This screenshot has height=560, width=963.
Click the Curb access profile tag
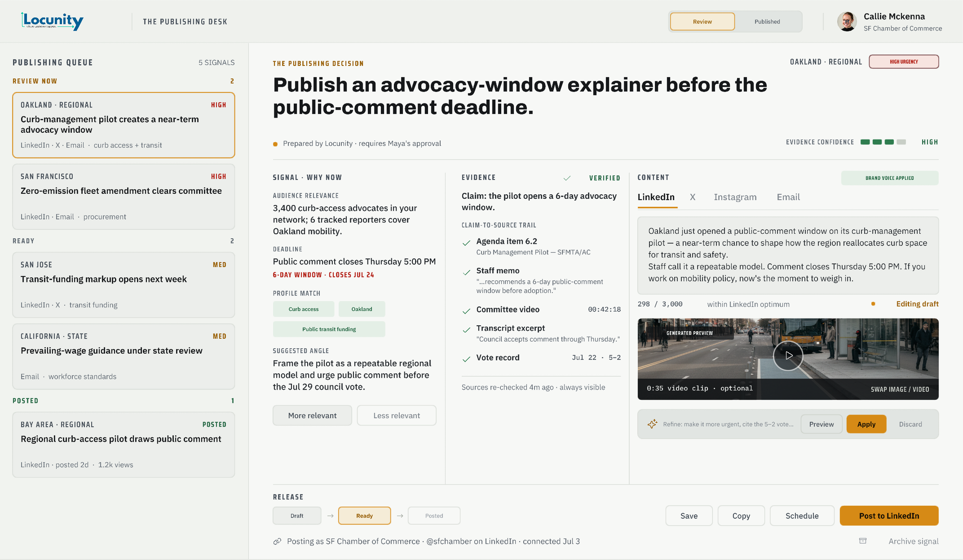[x=303, y=309]
